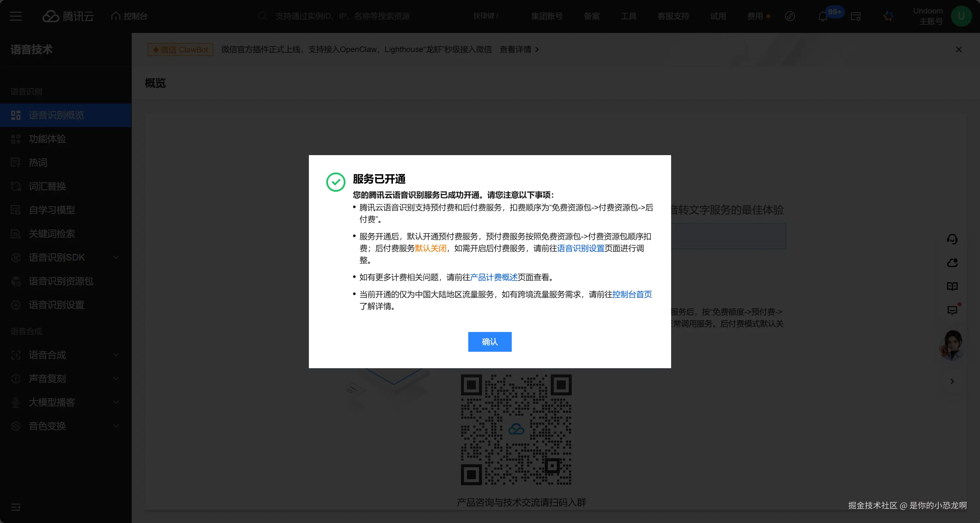
Task: Click the 确认 confirm button
Action: pos(490,342)
